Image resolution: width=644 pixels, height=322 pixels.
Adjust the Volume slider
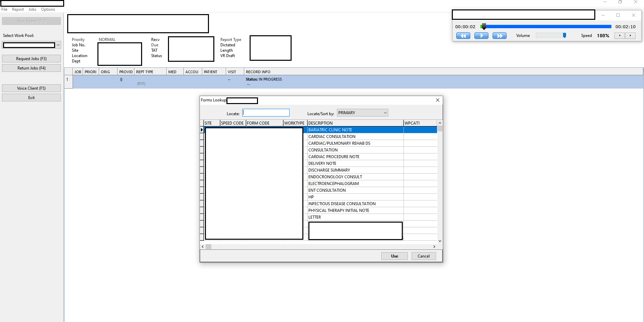(x=564, y=35)
